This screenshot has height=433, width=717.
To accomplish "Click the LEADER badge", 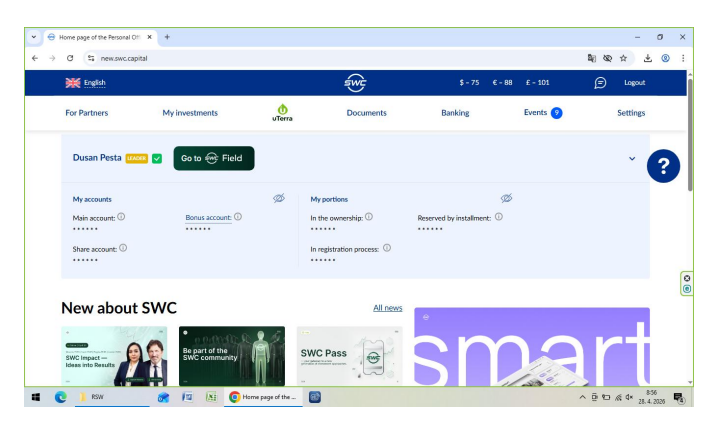I will 137,158.
